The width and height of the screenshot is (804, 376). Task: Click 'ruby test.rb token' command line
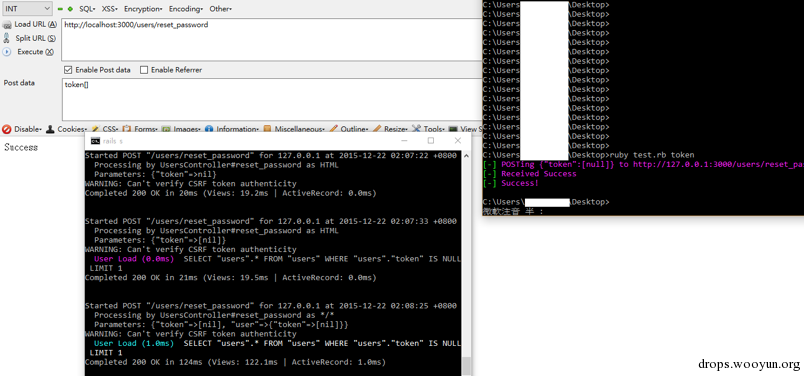(x=652, y=155)
